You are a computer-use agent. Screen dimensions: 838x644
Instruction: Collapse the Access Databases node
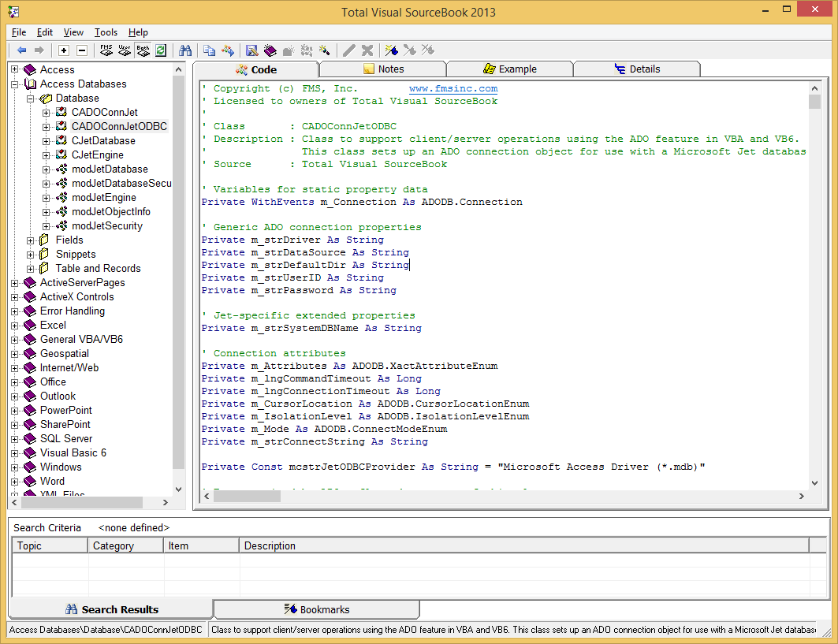coord(14,84)
